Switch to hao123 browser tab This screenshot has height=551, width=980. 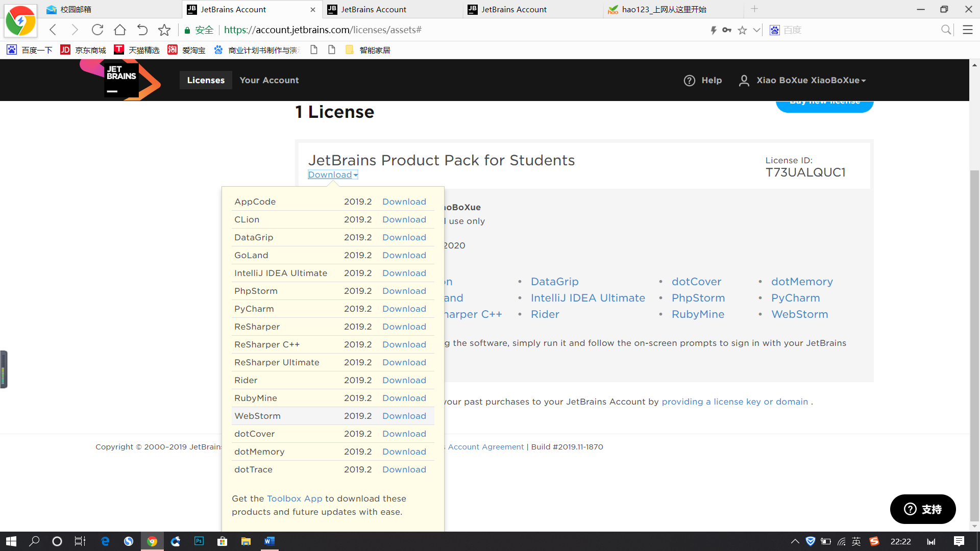(x=673, y=9)
